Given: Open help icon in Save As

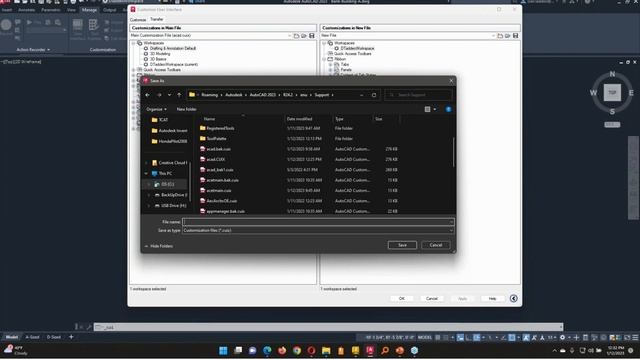Looking at the screenshot, I should (448, 109).
